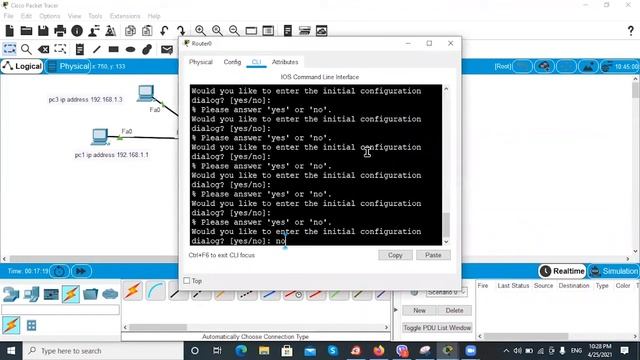The height and width of the screenshot is (360, 640).
Task: Switch to Realtime mode
Action: (x=562, y=271)
